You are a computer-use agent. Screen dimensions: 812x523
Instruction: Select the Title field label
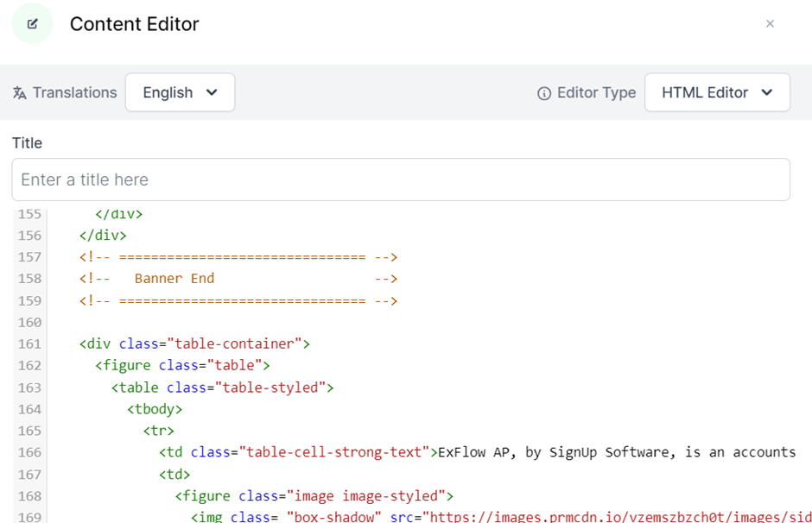(x=27, y=143)
